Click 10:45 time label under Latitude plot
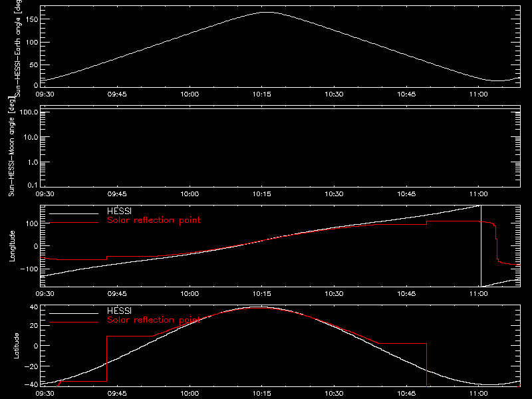This screenshot has width=532, height=399. (406, 393)
